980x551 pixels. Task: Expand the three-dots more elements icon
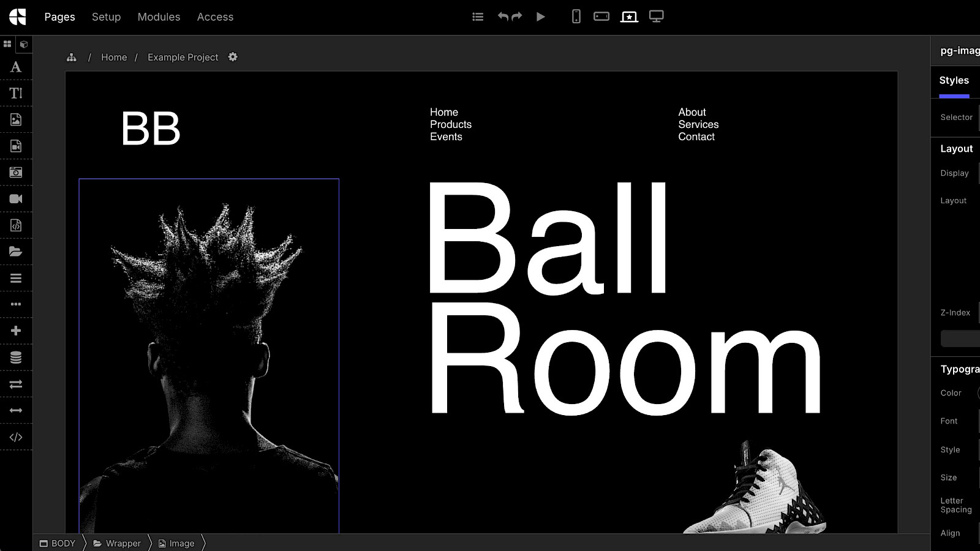[x=16, y=304]
